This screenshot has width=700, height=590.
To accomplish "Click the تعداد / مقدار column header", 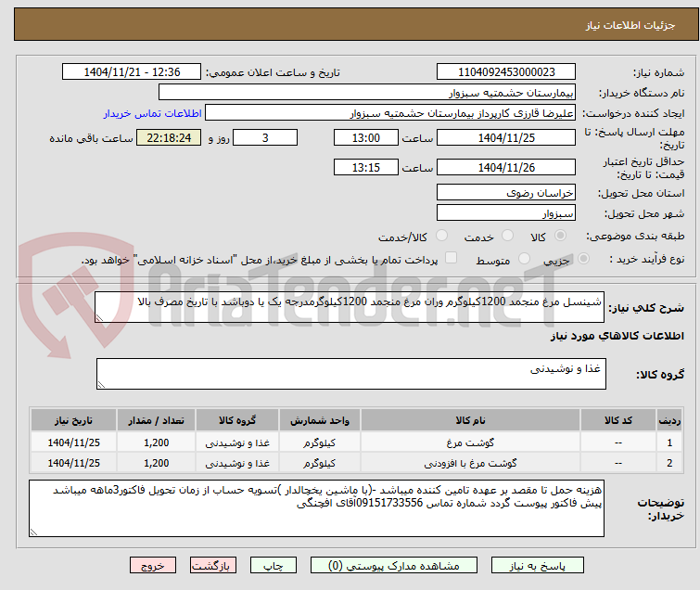I will pos(157,420).
